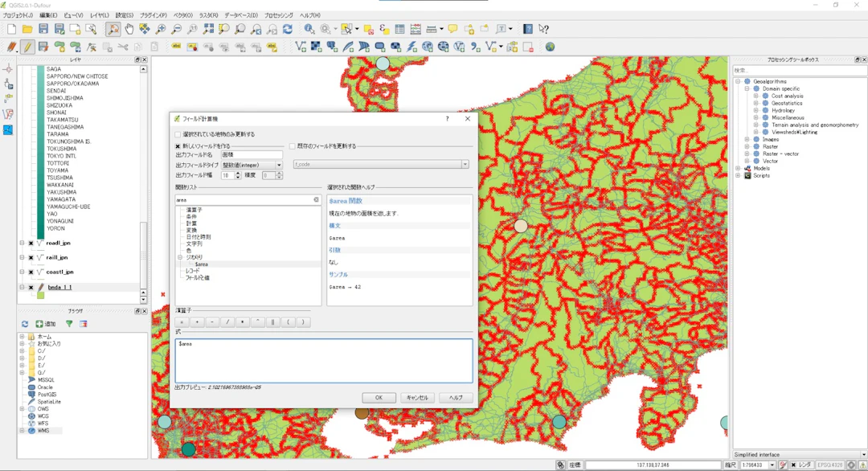This screenshot has height=471, width=868.
Task: Check the 既存のフィールドを更新する checkbox
Action: 293,146
